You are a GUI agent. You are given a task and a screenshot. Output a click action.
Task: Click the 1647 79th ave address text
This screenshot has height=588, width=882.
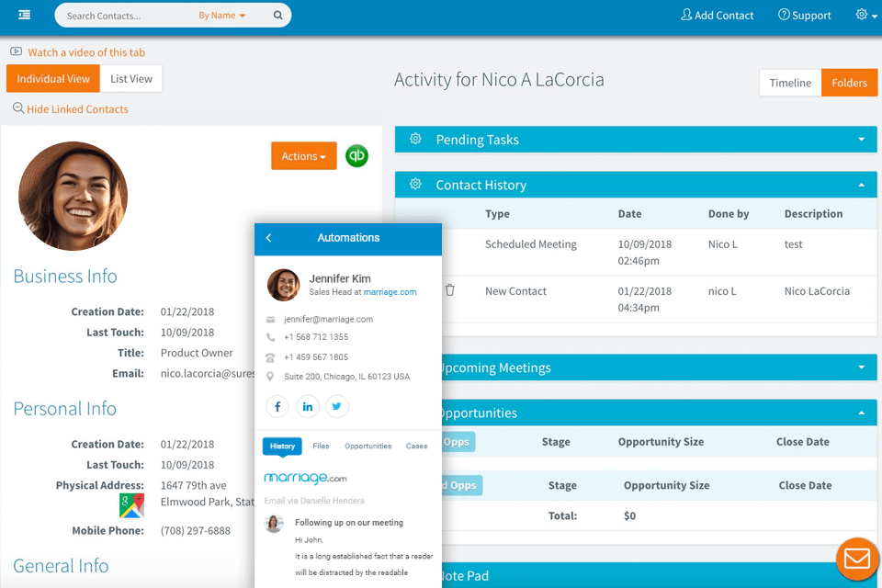tap(194, 485)
